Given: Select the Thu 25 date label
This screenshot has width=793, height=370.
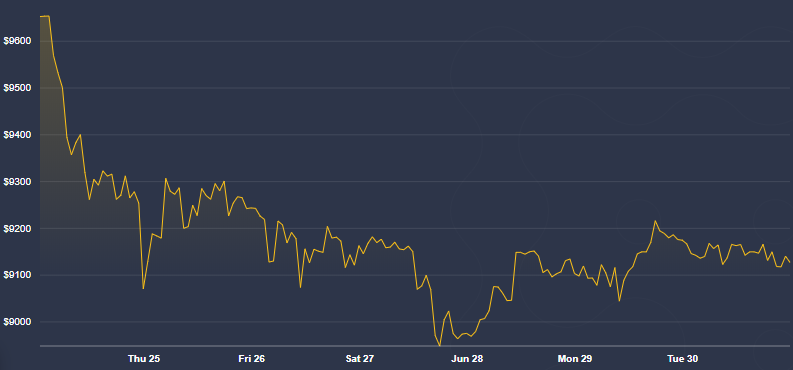Looking at the screenshot, I should 144,359.
